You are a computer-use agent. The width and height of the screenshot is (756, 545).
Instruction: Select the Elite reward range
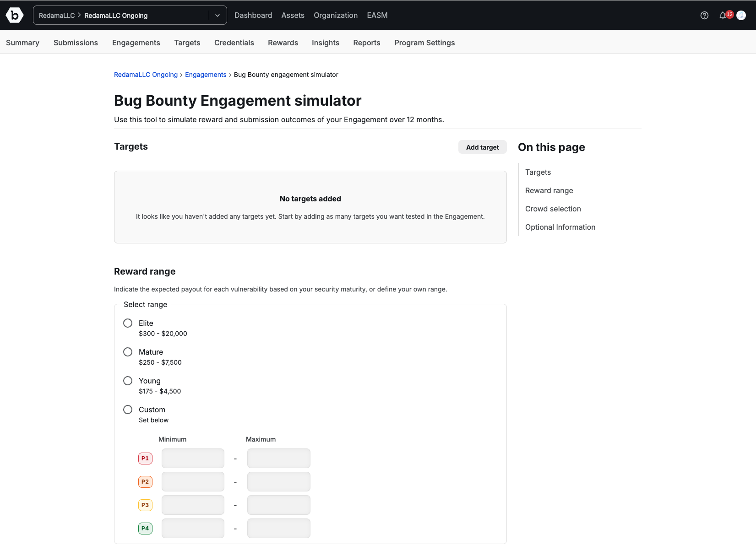click(x=128, y=323)
